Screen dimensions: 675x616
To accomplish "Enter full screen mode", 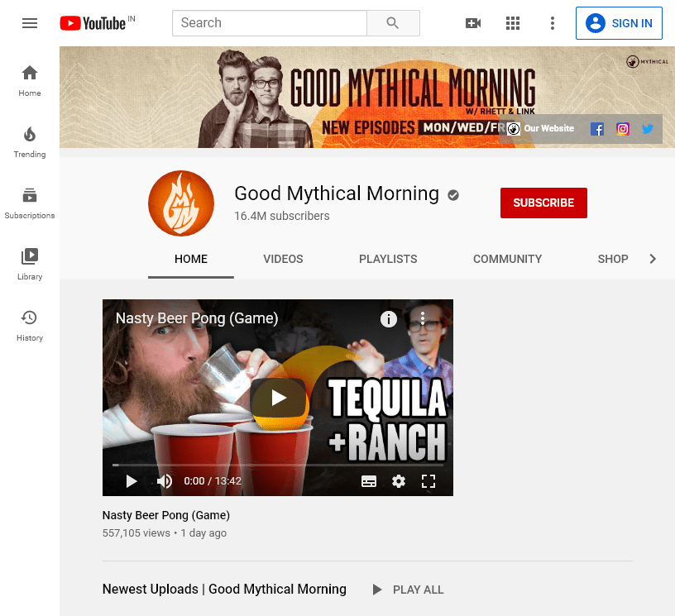I will click(428, 481).
